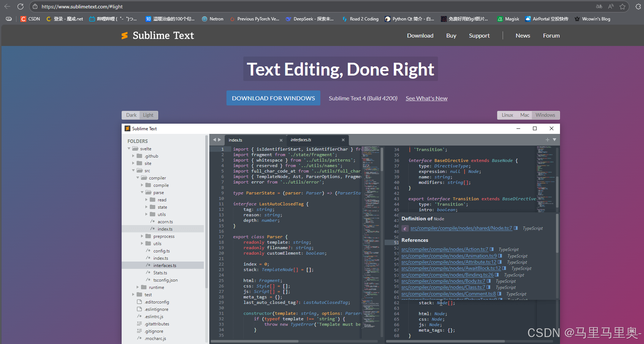Switch the preview to the Light theme

tap(148, 115)
